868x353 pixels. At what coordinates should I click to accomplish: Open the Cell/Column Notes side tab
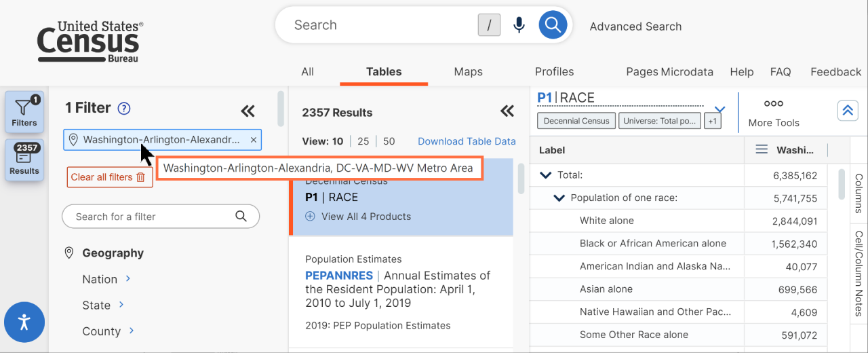(x=859, y=274)
